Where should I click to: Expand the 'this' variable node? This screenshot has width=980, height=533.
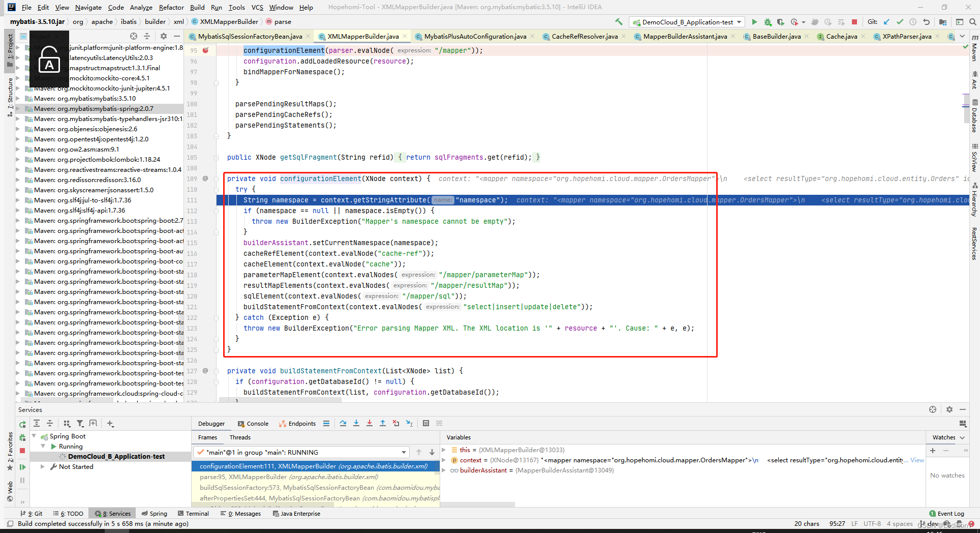click(x=444, y=450)
